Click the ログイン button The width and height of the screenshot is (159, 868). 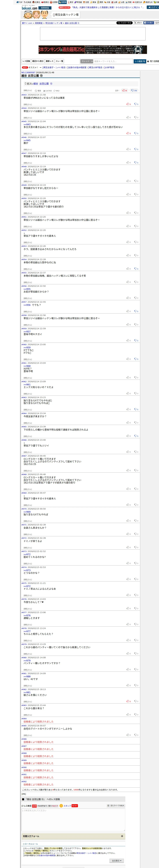click(154, 7)
